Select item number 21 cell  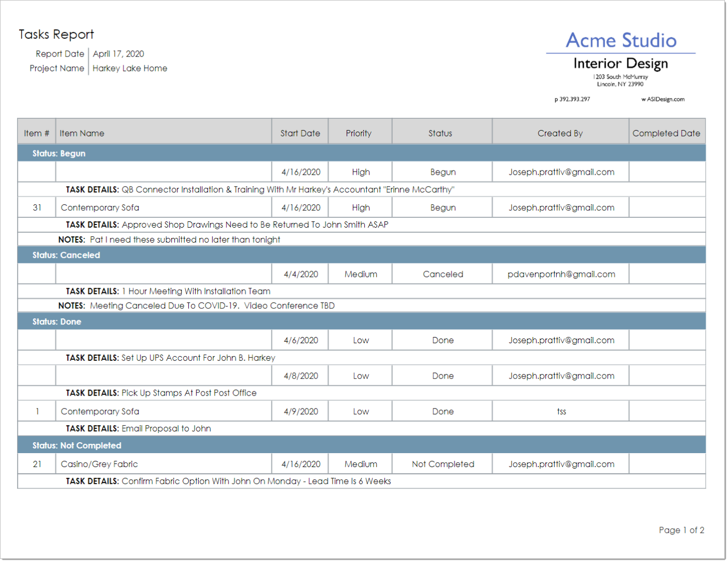[x=37, y=464]
